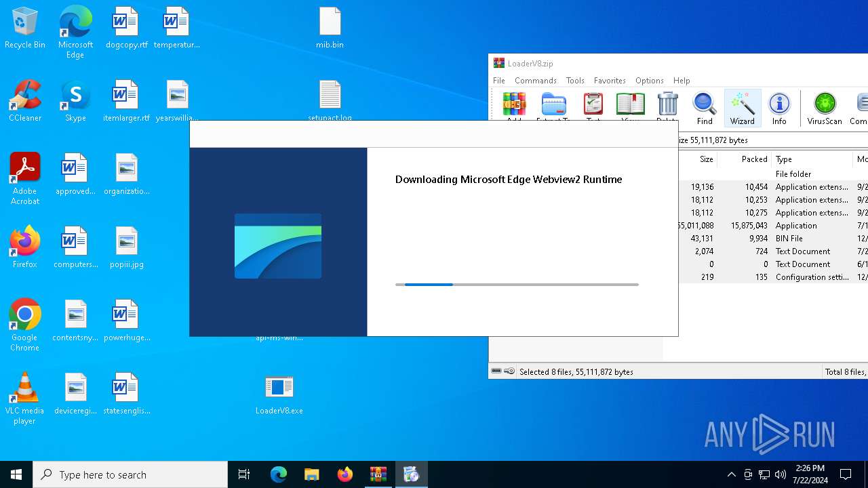Switch to WinRAR in the taskbar
Image resolution: width=868 pixels, height=488 pixels.
pos(378,474)
